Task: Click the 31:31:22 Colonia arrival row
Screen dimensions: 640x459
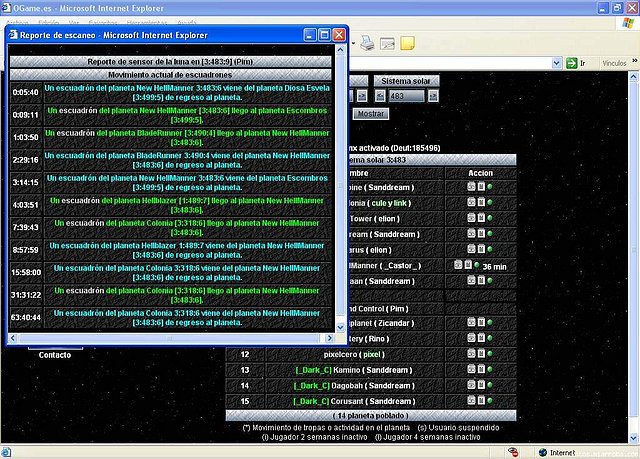Action: (x=171, y=295)
